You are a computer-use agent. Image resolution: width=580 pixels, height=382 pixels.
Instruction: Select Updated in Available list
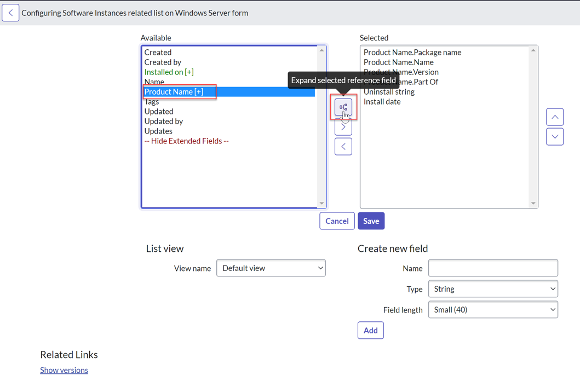(229, 111)
